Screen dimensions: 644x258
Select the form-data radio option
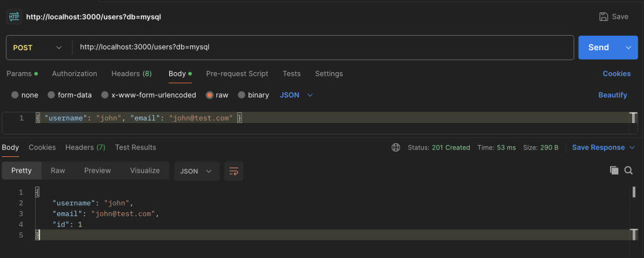tap(52, 95)
